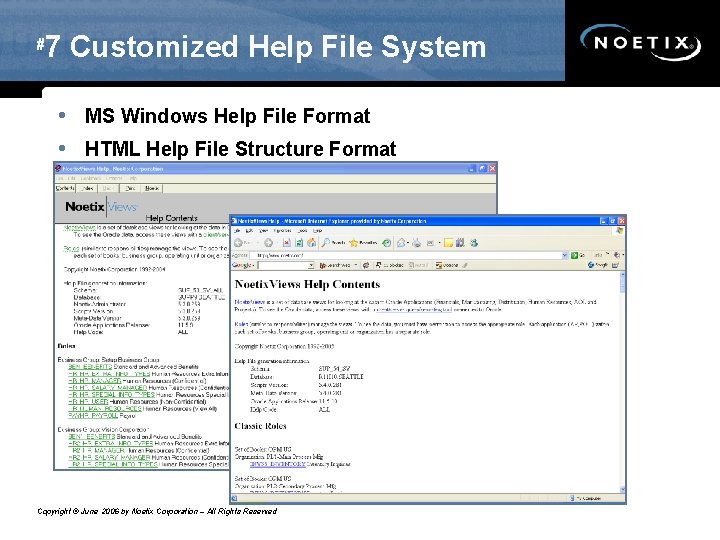Click the Research books icon in IE toolbar
This screenshot has width=720, height=540.
point(460,242)
